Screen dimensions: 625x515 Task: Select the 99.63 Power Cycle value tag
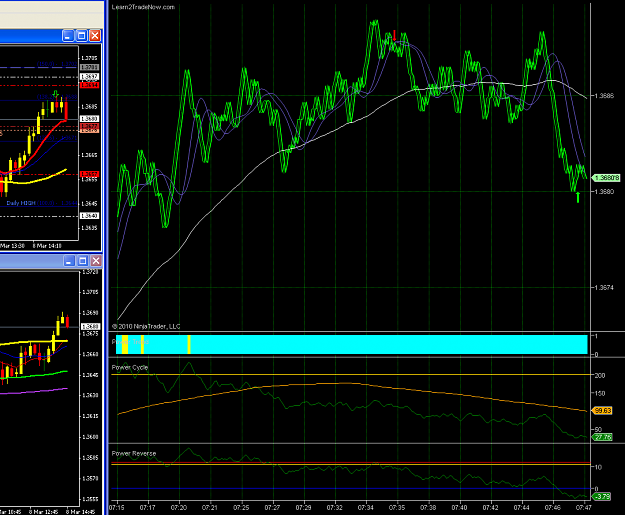[x=602, y=410]
